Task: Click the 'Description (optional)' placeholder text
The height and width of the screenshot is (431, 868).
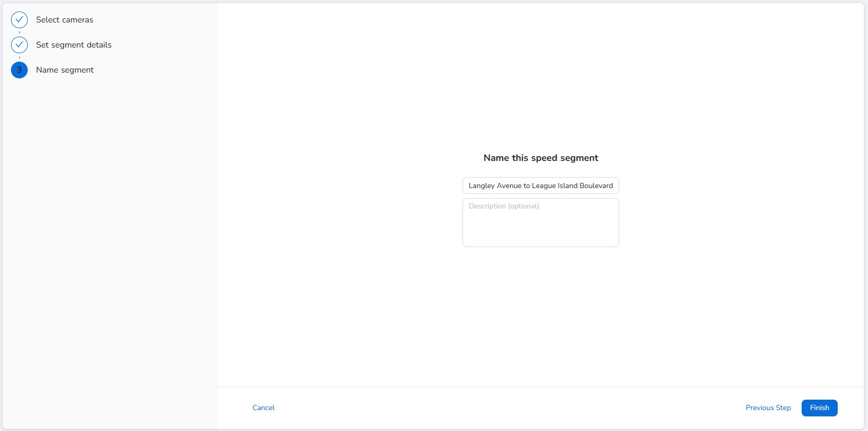Action: click(x=504, y=206)
